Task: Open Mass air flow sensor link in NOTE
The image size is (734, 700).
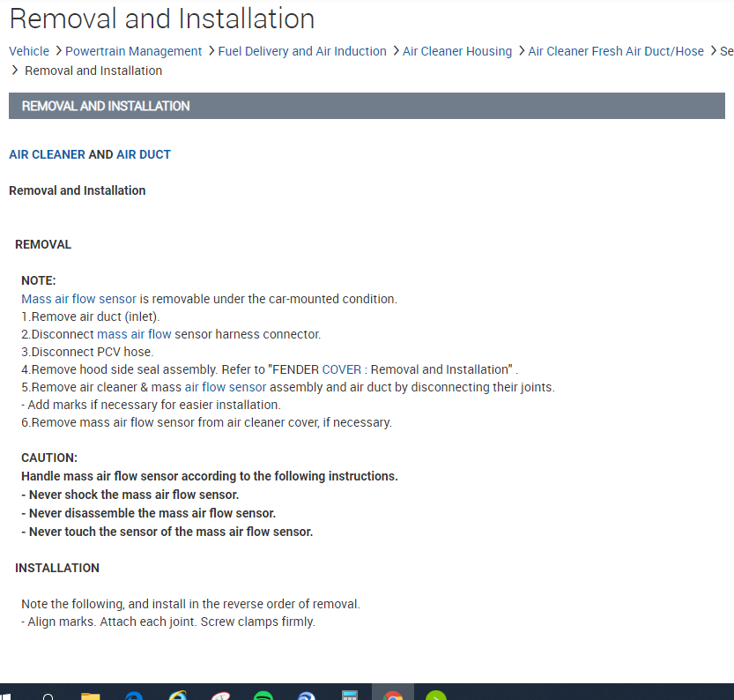Action: pos(78,299)
